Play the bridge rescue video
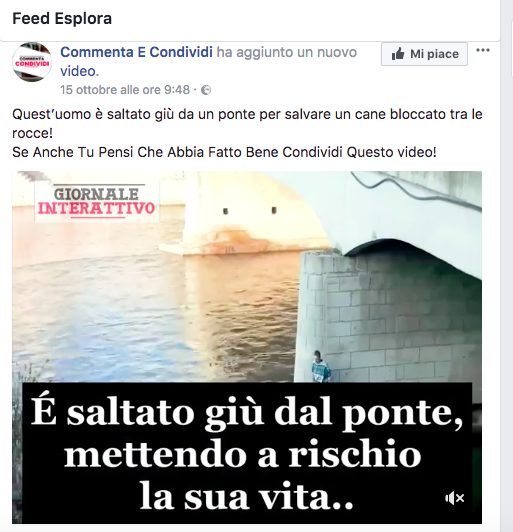The height and width of the screenshot is (532, 513). (x=247, y=347)
